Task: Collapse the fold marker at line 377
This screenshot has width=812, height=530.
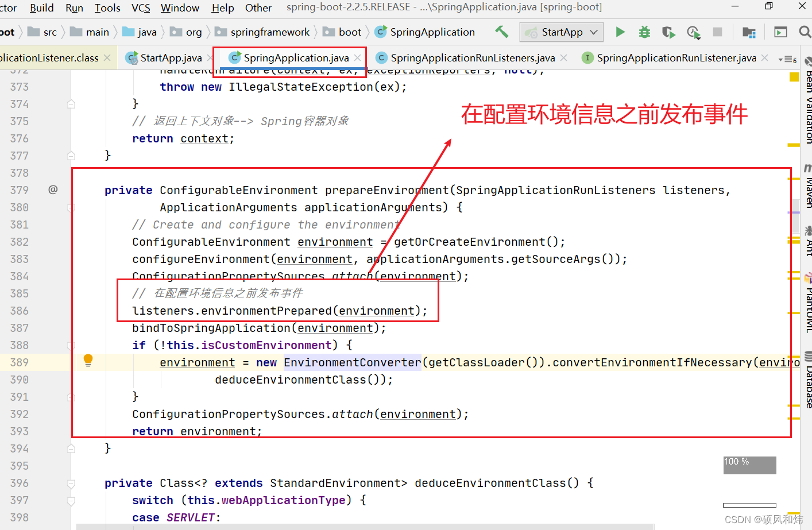Action: point(71,156)
